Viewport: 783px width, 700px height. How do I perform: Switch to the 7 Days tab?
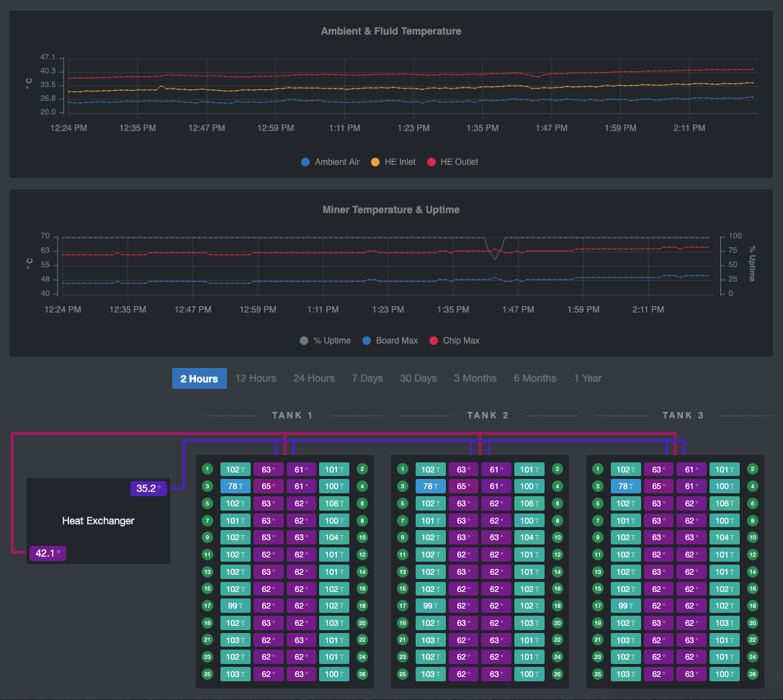click(x=367, y=378)
